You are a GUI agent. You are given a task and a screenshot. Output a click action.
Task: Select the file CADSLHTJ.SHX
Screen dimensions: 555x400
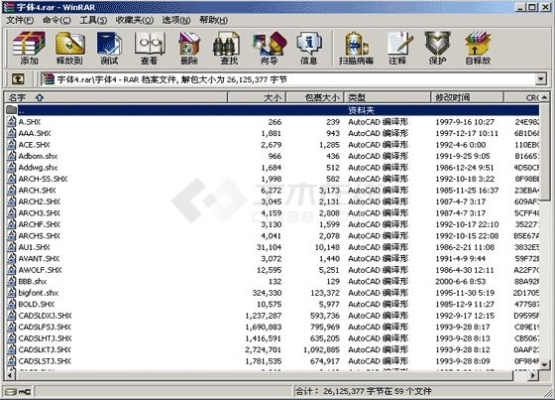click(45, 338)
